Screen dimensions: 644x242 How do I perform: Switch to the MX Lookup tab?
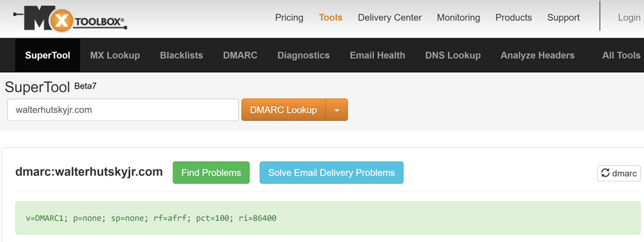pyautogui.click(x=115, y=56)
